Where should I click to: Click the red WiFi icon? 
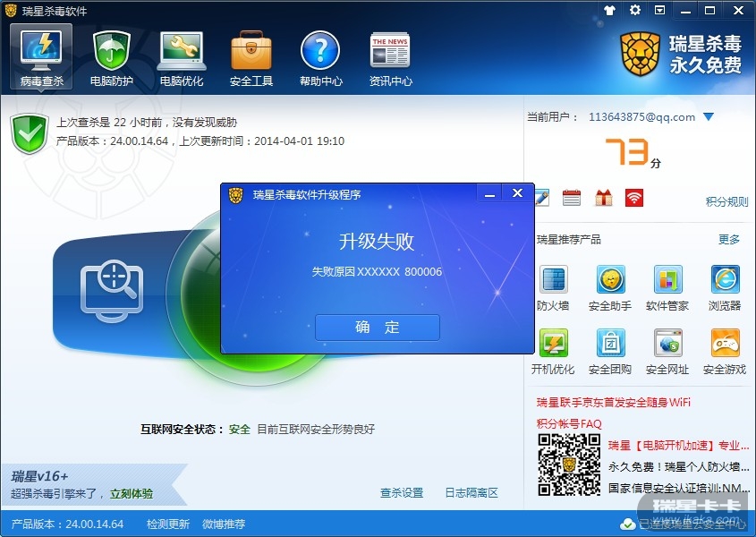(634, 198)
